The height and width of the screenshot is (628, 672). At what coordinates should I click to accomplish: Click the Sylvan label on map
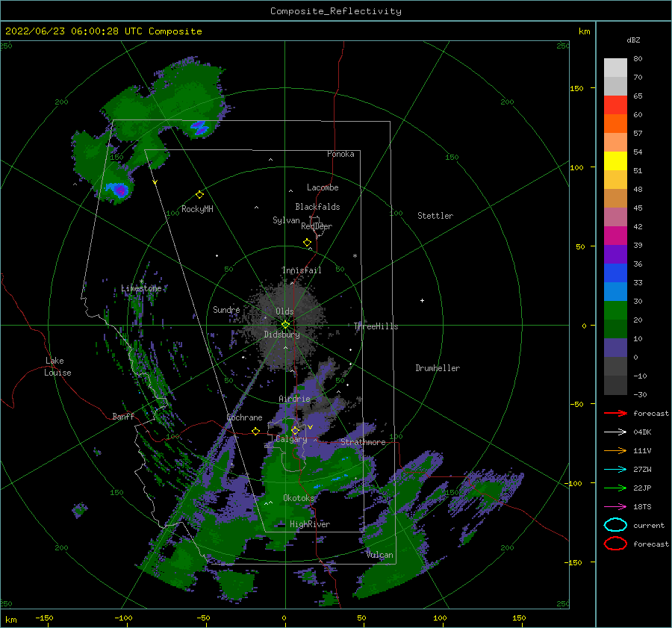(x=286, y=220)
